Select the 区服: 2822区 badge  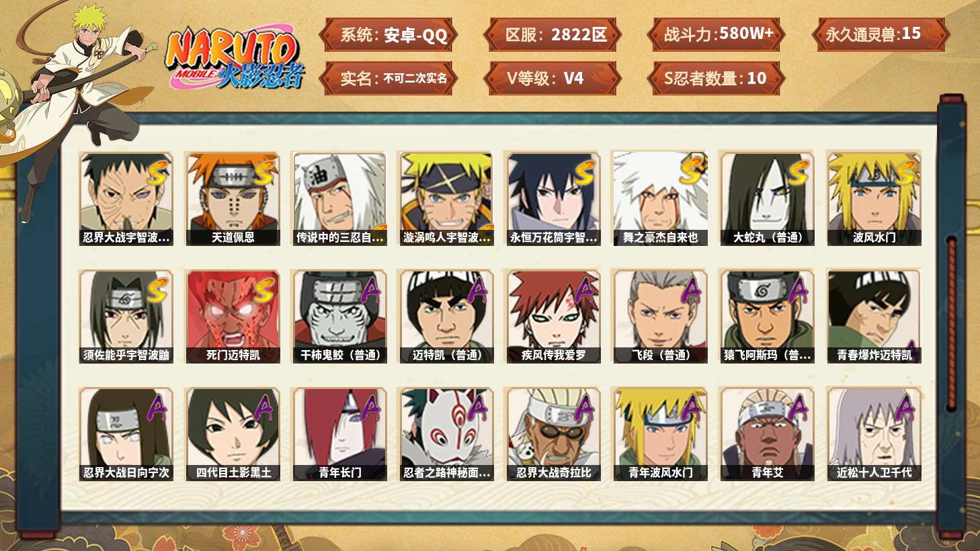coord(553,34)
